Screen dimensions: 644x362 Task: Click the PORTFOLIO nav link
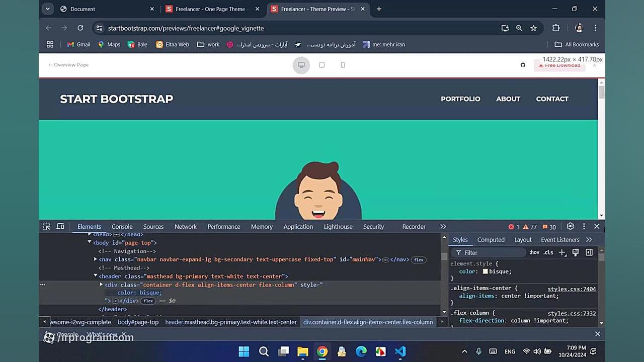coord(460,99)
